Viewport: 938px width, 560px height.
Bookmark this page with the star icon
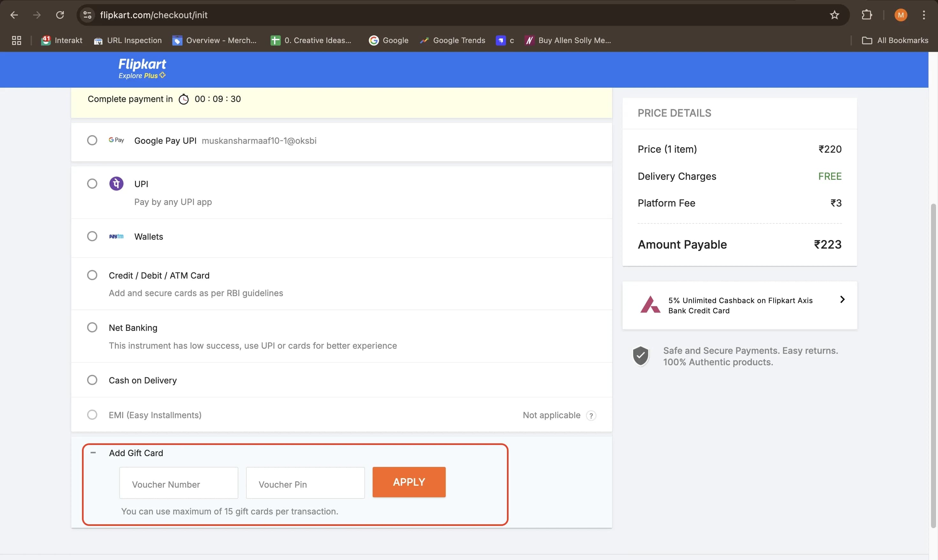[x=835, y=15]
